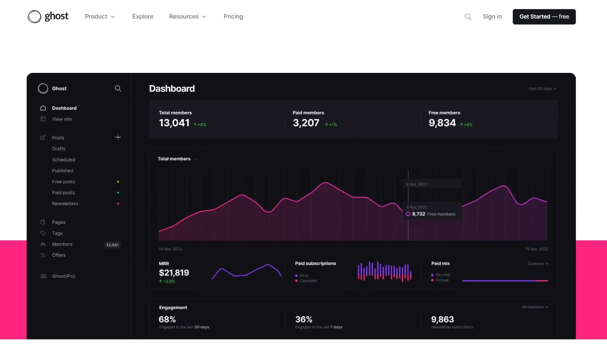Click the 8,732 data point marker on chart
Screen dimensions: 607x364
point(408,214)
